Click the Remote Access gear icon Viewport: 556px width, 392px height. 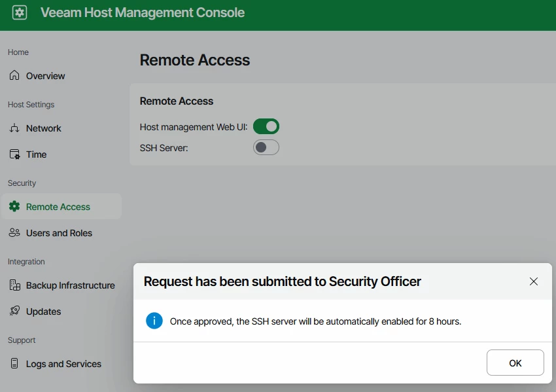tap(14, 207)
